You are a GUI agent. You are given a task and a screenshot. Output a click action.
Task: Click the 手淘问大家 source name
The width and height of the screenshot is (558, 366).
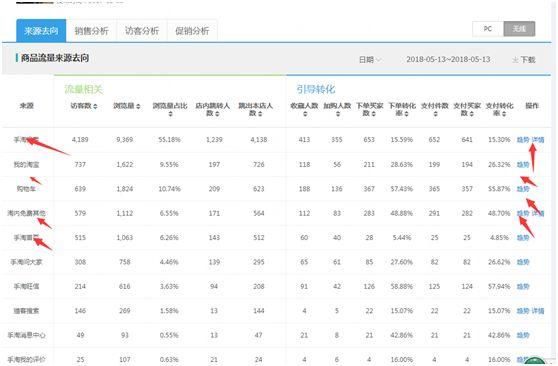(x=26, y=262)
